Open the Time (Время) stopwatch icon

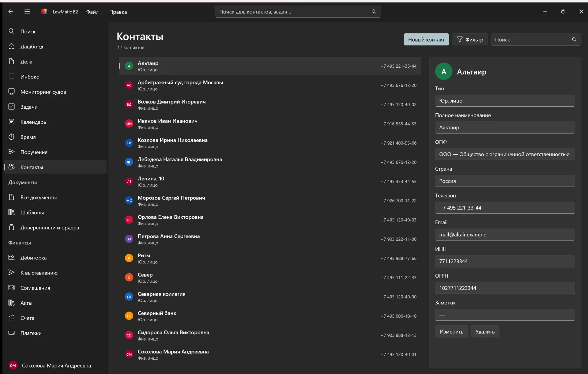[x=11, y=137]
